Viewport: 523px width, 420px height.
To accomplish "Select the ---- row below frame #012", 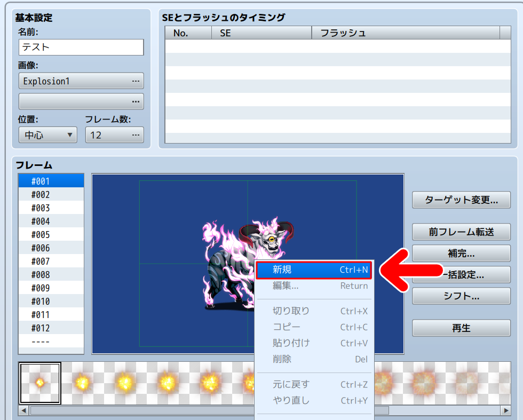I will (51, 341).
